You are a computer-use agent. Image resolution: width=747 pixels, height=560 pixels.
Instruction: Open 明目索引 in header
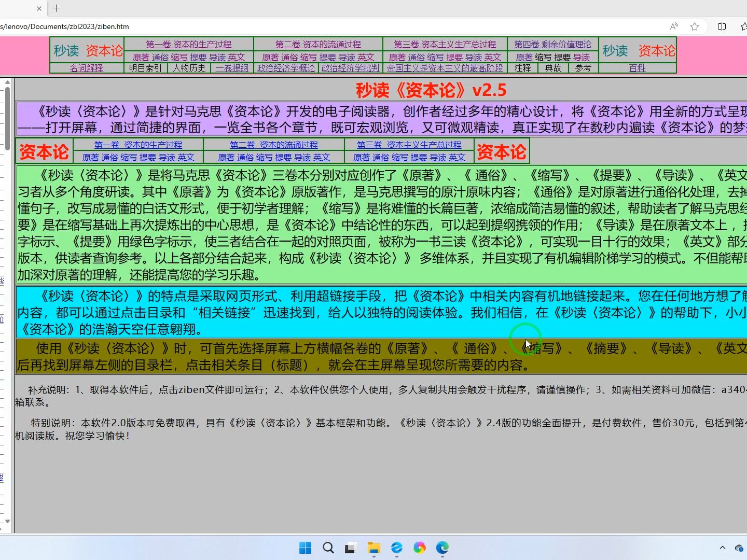point(145,68)
